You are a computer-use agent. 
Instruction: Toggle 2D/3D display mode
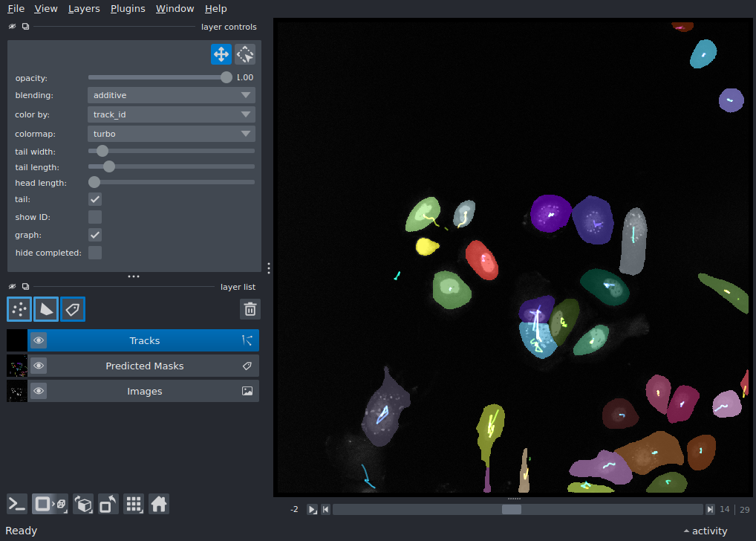pos(48,504)
